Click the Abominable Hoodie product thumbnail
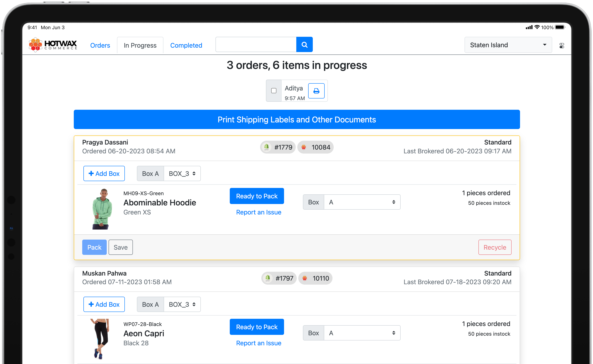 pos(102,209)
